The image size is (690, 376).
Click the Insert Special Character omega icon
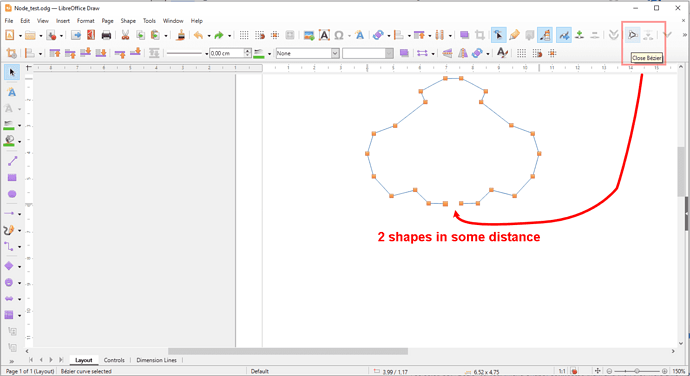339,35
